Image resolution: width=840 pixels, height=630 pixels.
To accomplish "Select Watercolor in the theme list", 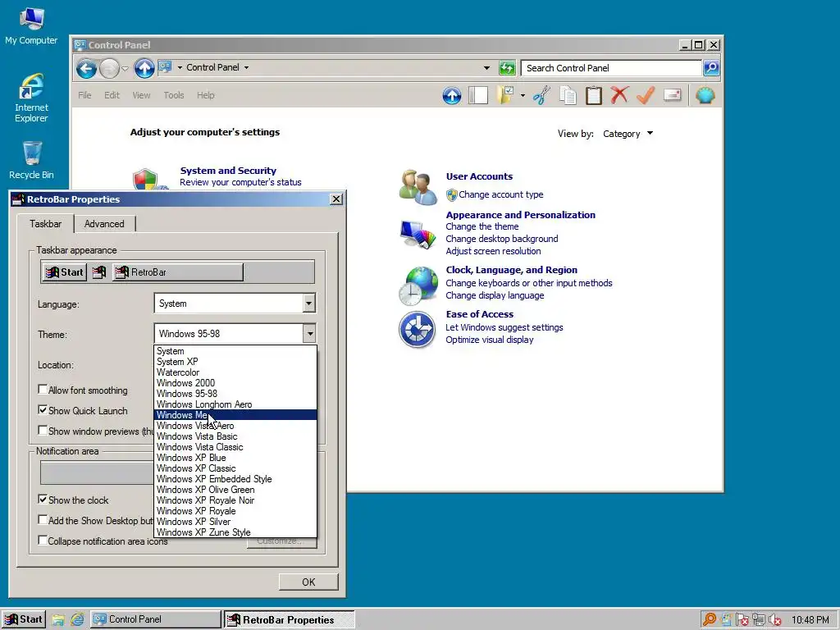I will click(235, 372).
